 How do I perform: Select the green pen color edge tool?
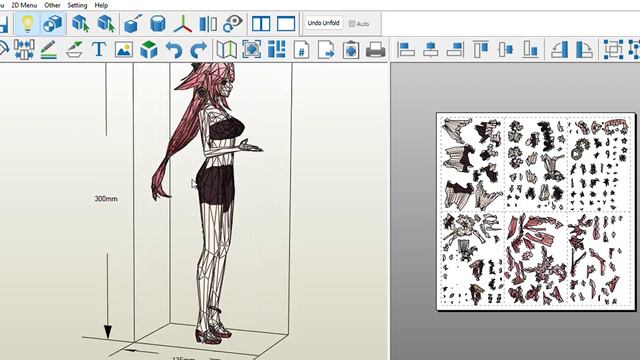(74, 50)
